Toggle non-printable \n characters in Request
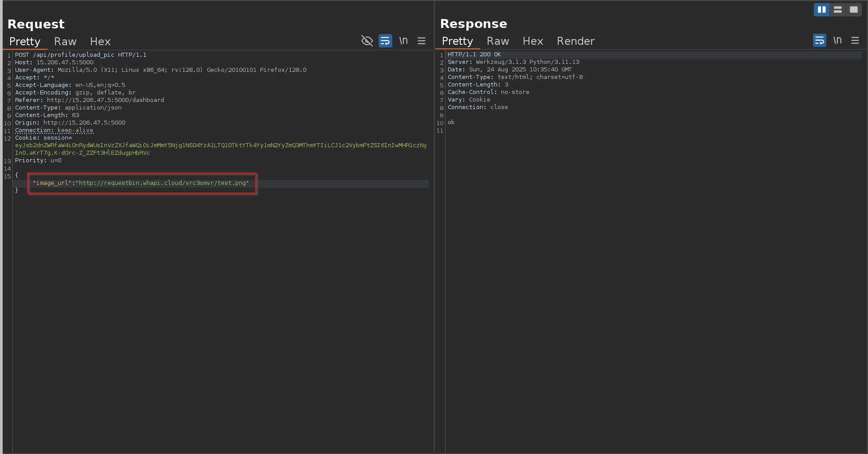Viewport: 868px width, 454px height. click(x=403, y=41)
